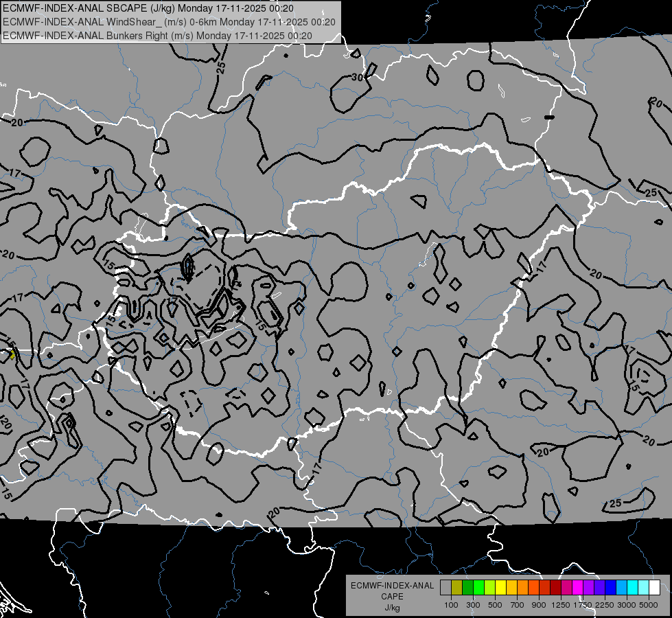Click the white legend swatch
The width and height of the screenshot is (672, 618).
[x=655, y=587]
